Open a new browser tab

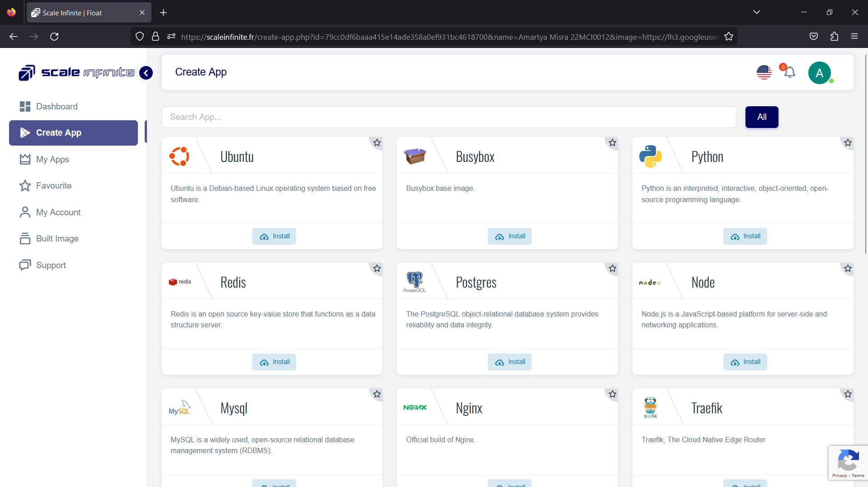(x=164, y=13)
